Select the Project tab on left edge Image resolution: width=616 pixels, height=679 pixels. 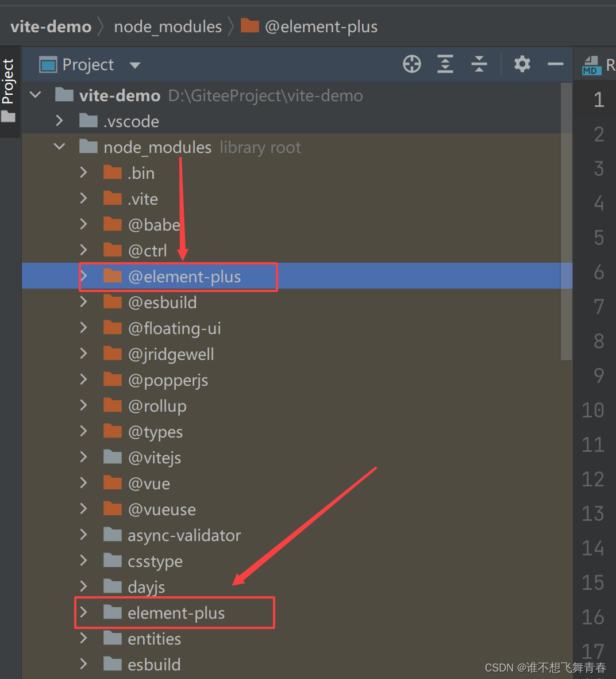pos(9,80)
